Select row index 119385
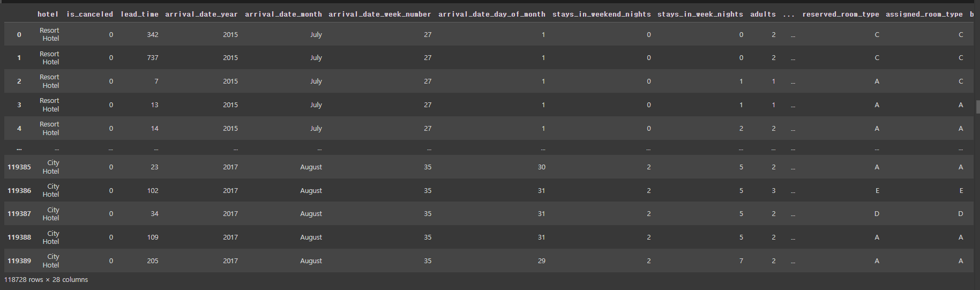 [x=19, y=167]
